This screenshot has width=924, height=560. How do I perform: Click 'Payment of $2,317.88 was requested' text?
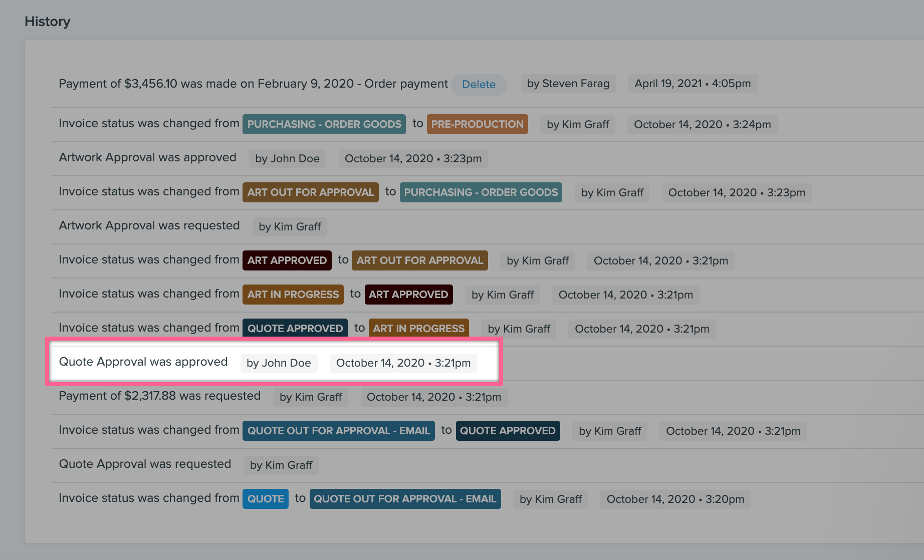[x=160, y=396]
